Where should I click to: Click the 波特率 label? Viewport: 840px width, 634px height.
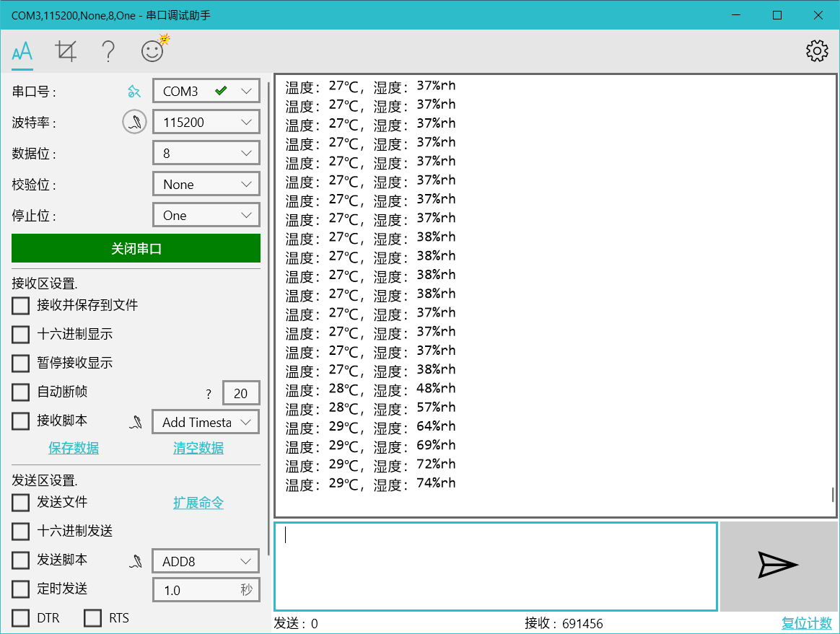[34, 123]
